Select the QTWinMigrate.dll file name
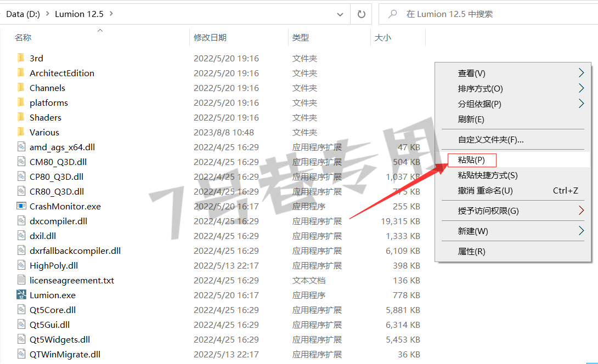Viewport: 598px width, 364px height. [65, 354]
